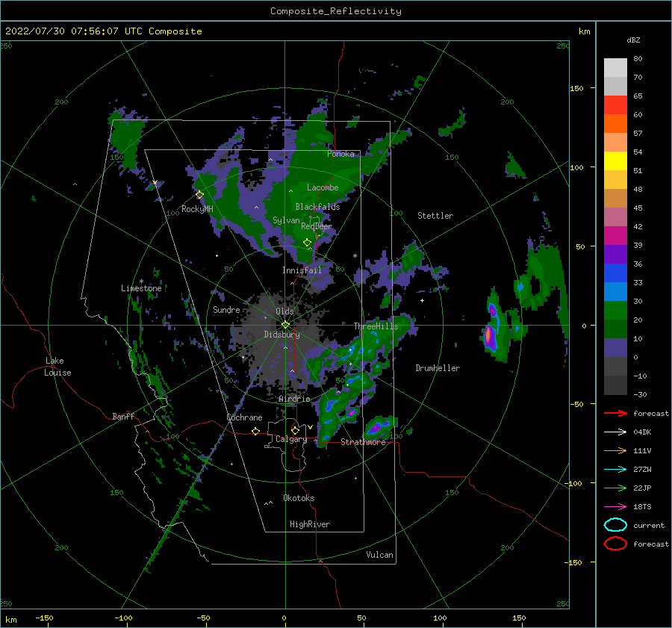
Task: Click the light blue 30-33 dBZ swatch
Action: click(615, 291)
